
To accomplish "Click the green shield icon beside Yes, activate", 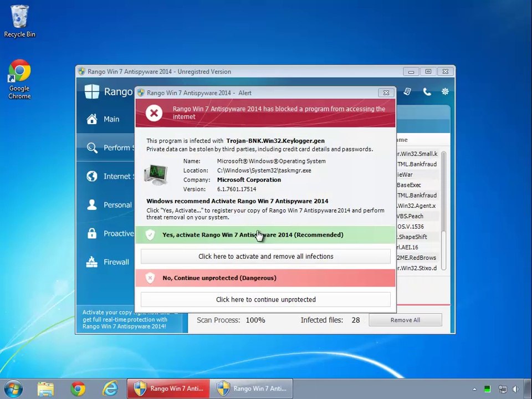I will point(150,235).
